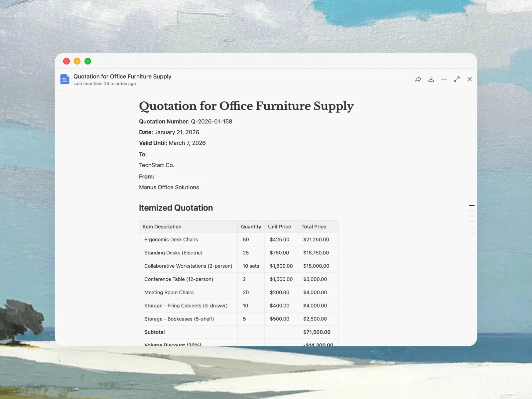Click the yellow minimize button
532x399 pixels.
coord(77,61)
